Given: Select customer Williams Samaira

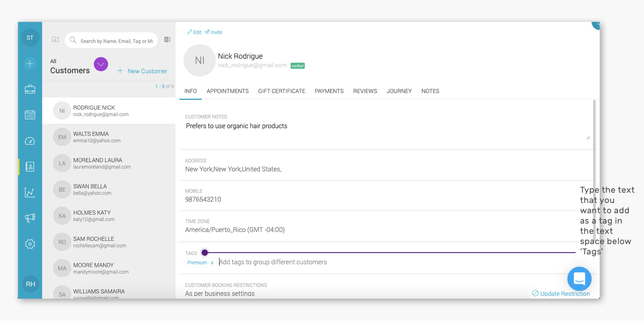Looking at the screenshot, I should point(109,290).
